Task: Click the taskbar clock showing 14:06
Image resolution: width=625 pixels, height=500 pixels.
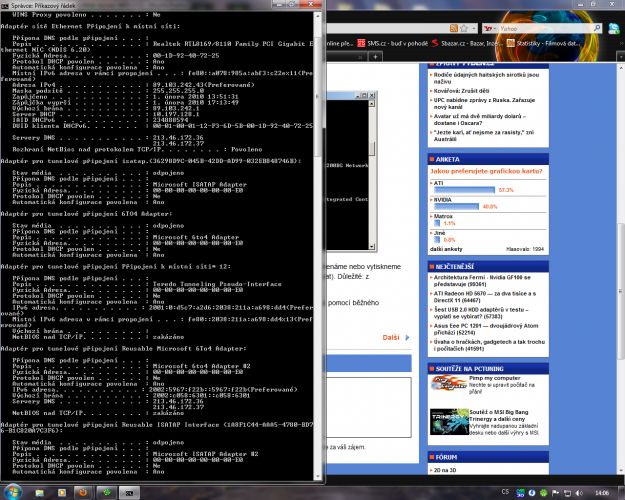Action: pos(602,493)
